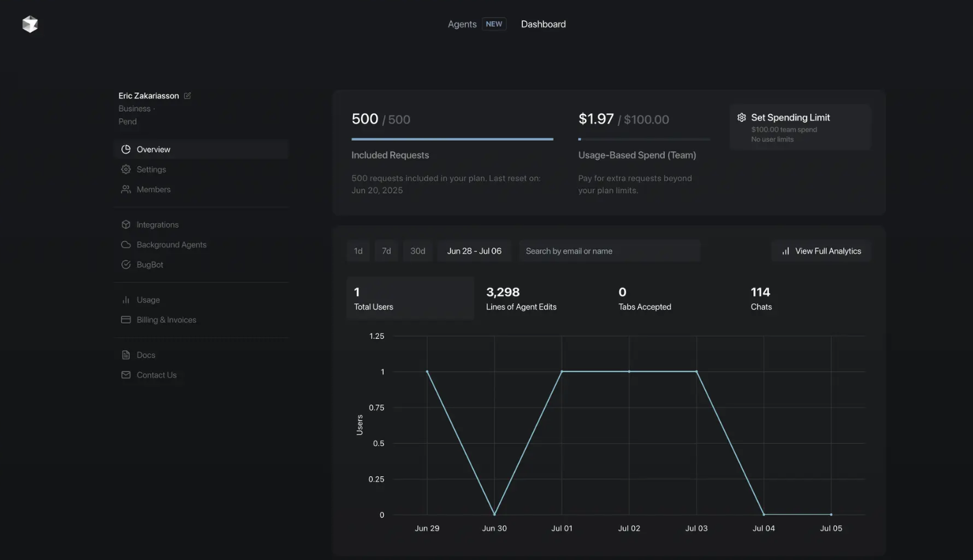Viewport: 973px width, 560px height.
Task: Switch to the Agents tab
Action: (x=462, y=24)
